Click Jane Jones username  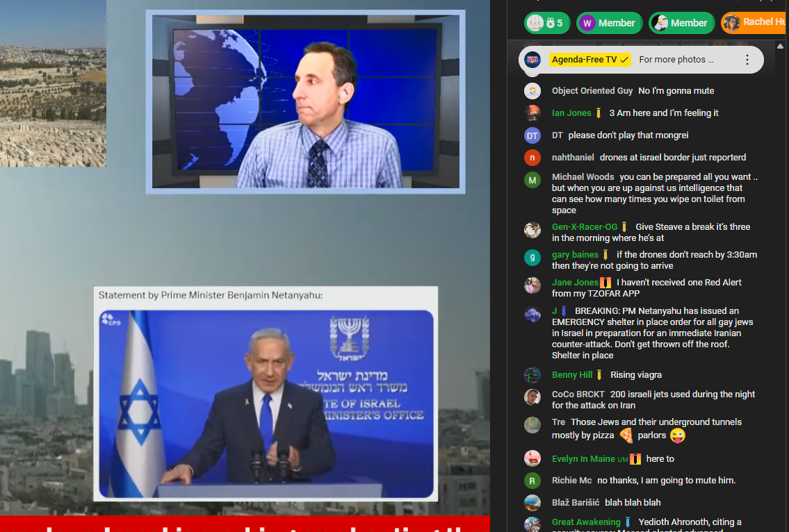pyautogui.click(x=575, y=283)
